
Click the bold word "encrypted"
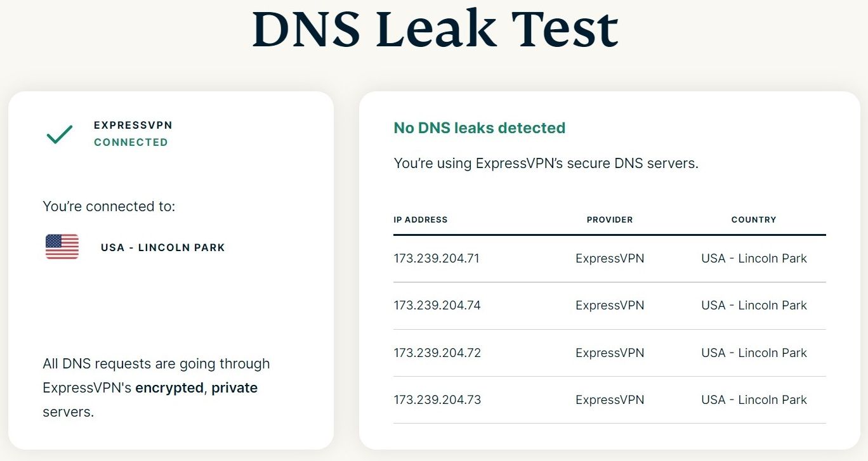pos(169,388)
